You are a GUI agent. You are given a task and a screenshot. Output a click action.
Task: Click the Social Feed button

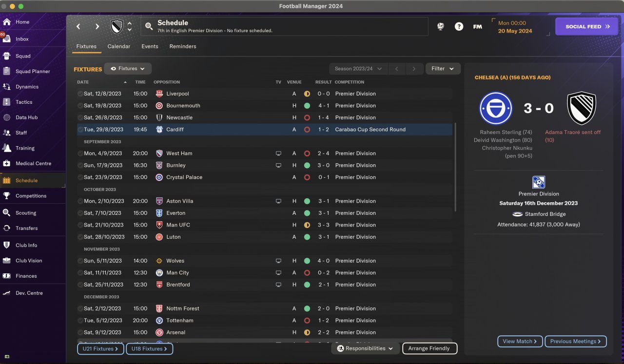(x=586, y=27)
